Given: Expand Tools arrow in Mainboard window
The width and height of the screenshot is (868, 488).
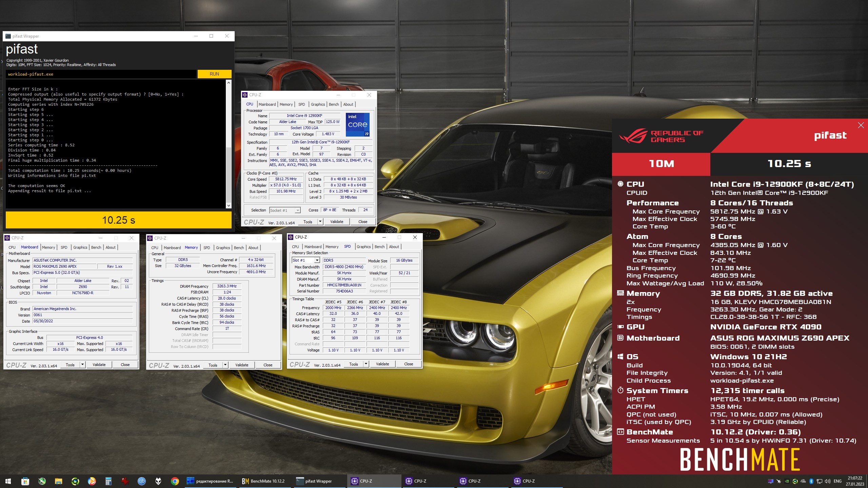Looking at the screenshot, I should point(82,365).
